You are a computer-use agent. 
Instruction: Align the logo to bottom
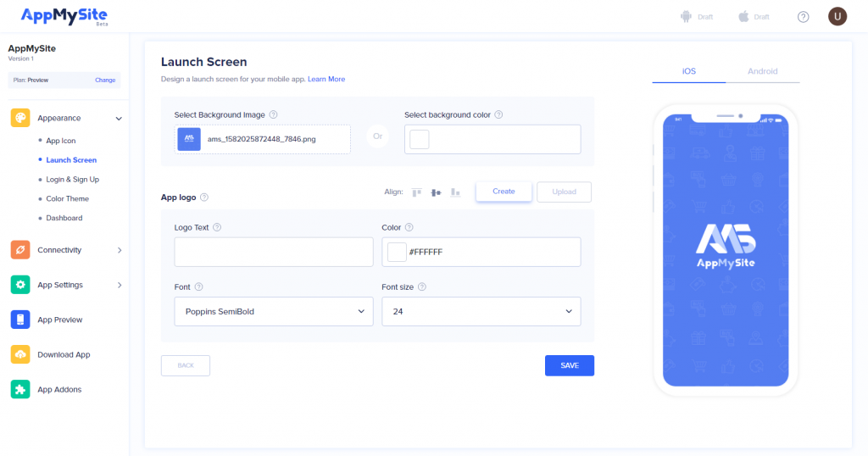pos(455,192)
